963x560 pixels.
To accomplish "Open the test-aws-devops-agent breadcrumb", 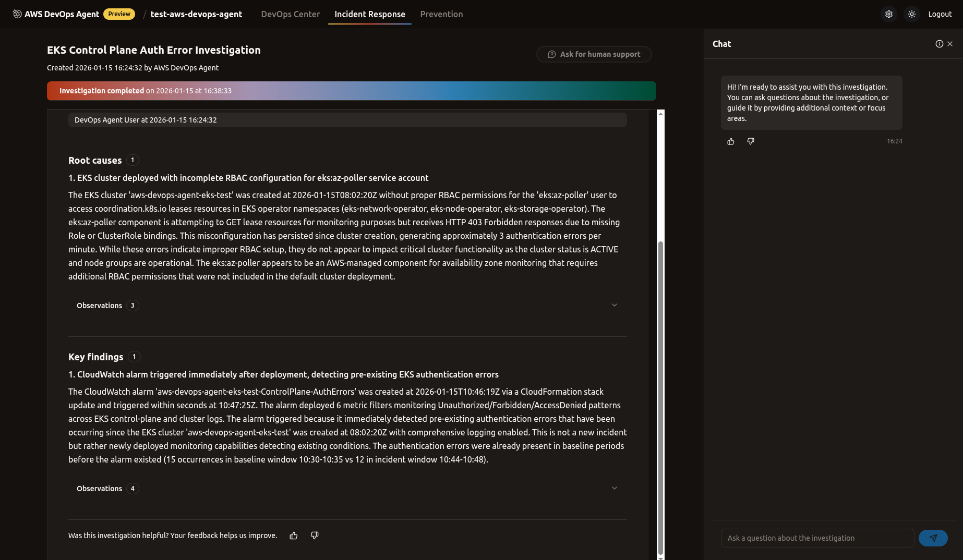I will click(x=196, y=14).
